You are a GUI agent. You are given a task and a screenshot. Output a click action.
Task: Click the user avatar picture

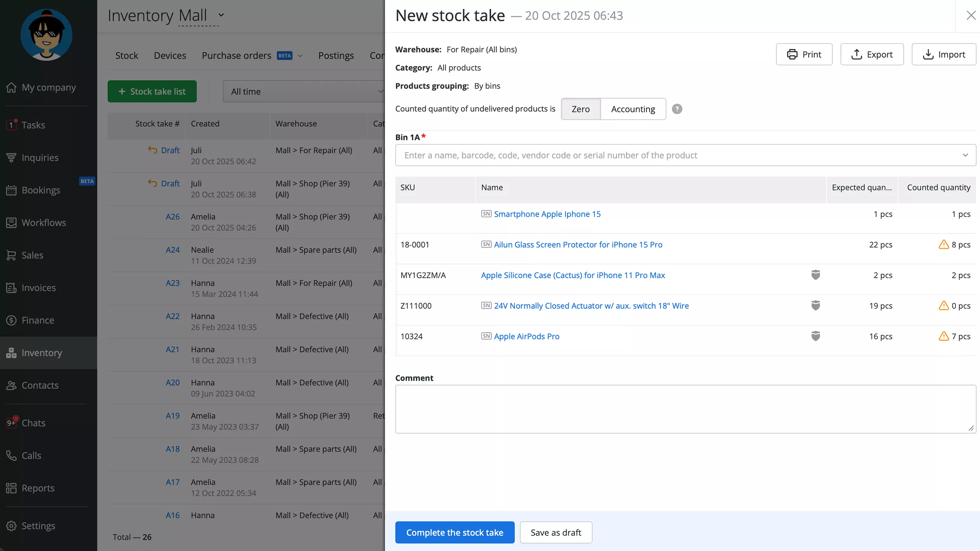pyautogui.click(x=46, y=35)
